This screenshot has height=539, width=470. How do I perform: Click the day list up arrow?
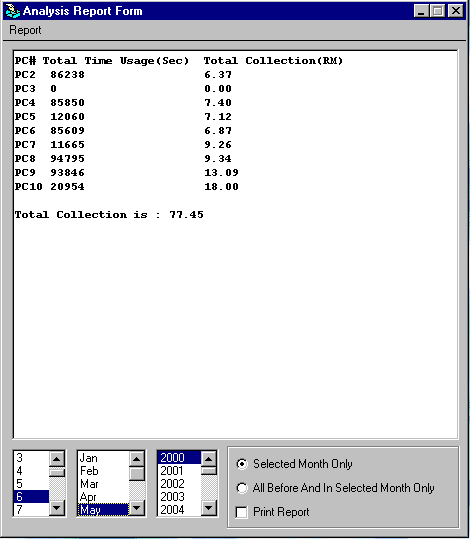pyautogui.click(x=57, y=459)
